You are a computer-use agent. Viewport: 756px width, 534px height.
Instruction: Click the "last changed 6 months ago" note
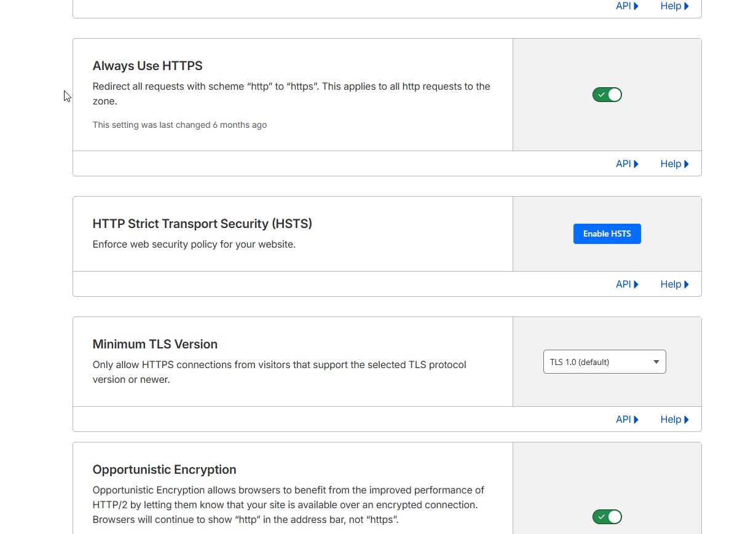click(x=179, y=125)
